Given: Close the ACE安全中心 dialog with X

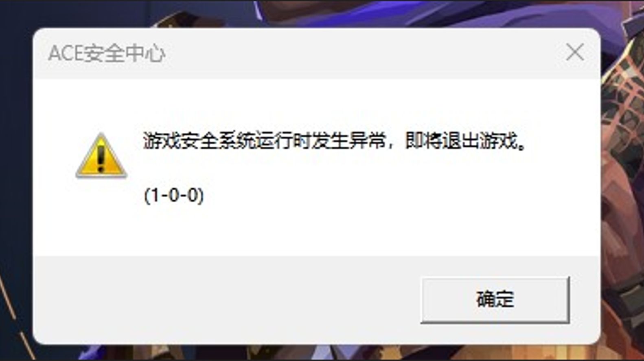Looking at the screenshot, I should [x=575, y=53].
